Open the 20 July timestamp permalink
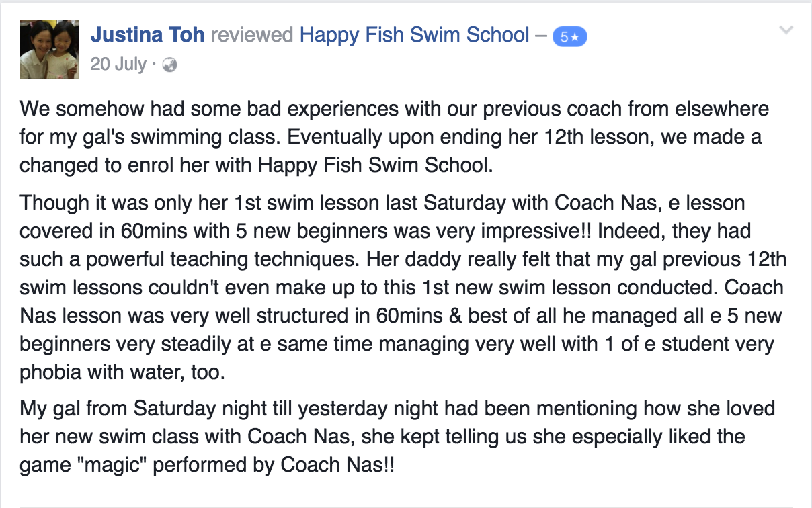This screenshot has width=812, height=508. pyautogui.click(x=118, y=65)
